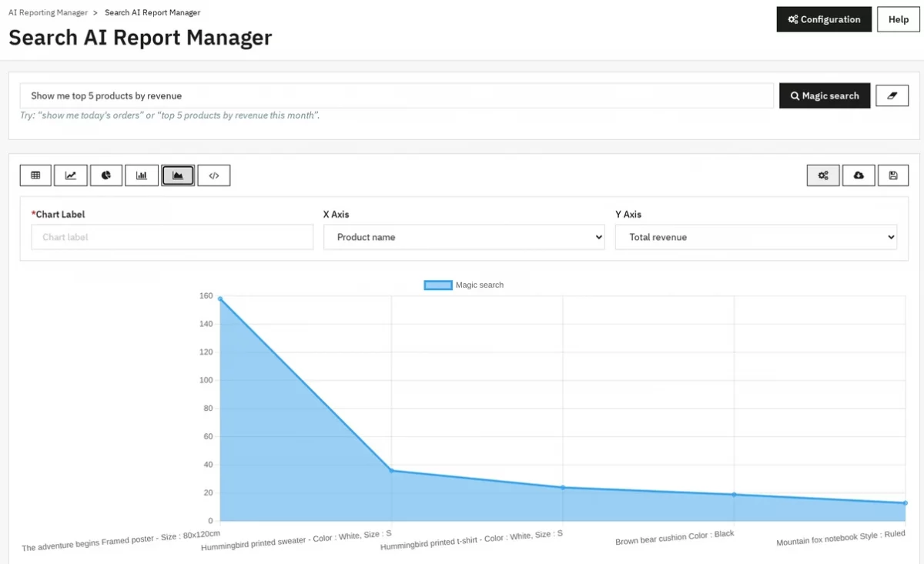Switch to table view icon
This screenshot has height=564, width=924.
(35, 175)
